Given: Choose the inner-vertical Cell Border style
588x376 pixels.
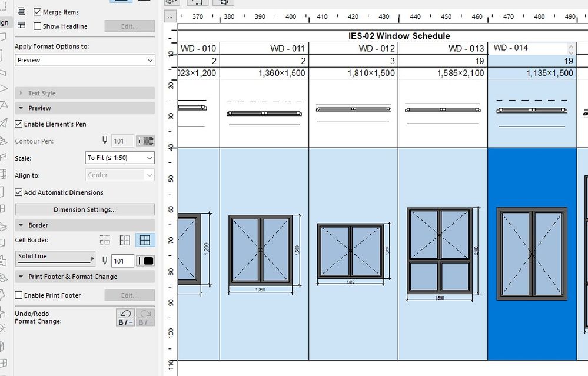Looking at the screenshot, I should point(125,240).
